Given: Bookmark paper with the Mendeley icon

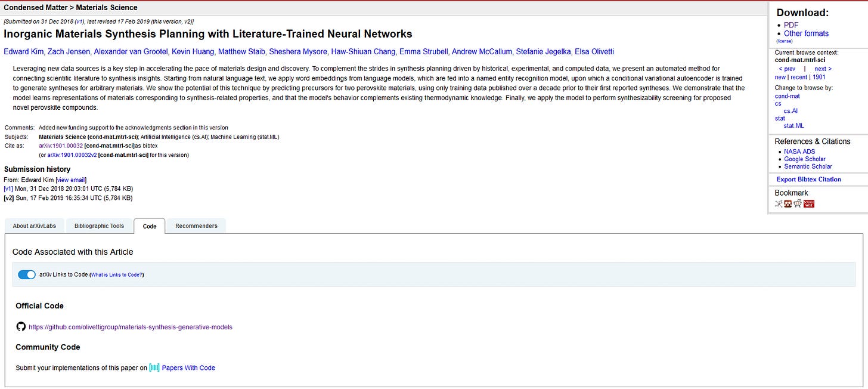Looking at the screenshot, I should pos(788,203).
